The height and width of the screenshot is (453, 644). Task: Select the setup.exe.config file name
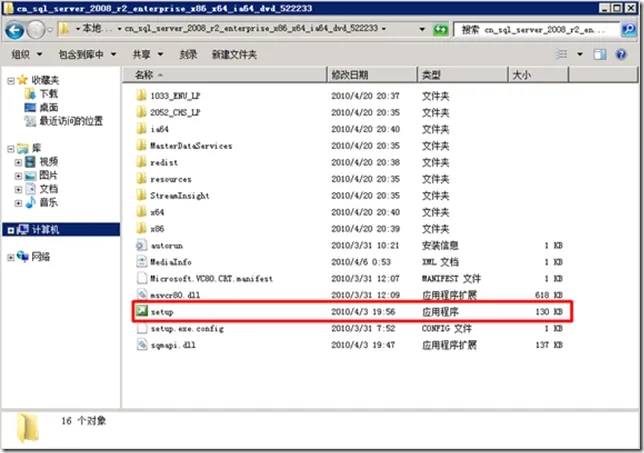[x=187, y=329]
